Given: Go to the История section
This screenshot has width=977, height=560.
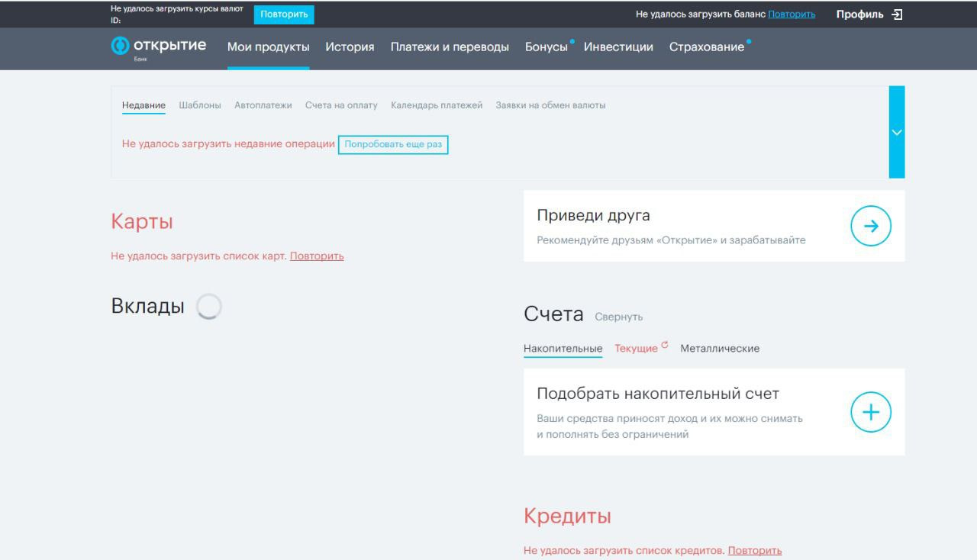Looking at the screenshot, I should point(350,47).
